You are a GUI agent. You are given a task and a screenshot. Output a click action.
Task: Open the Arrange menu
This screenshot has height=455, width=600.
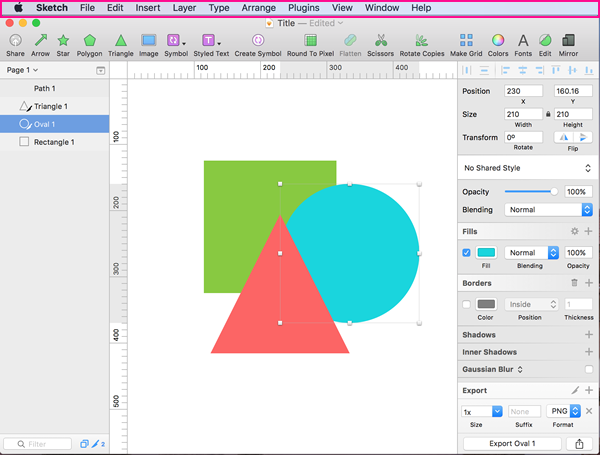pos(259,8)
